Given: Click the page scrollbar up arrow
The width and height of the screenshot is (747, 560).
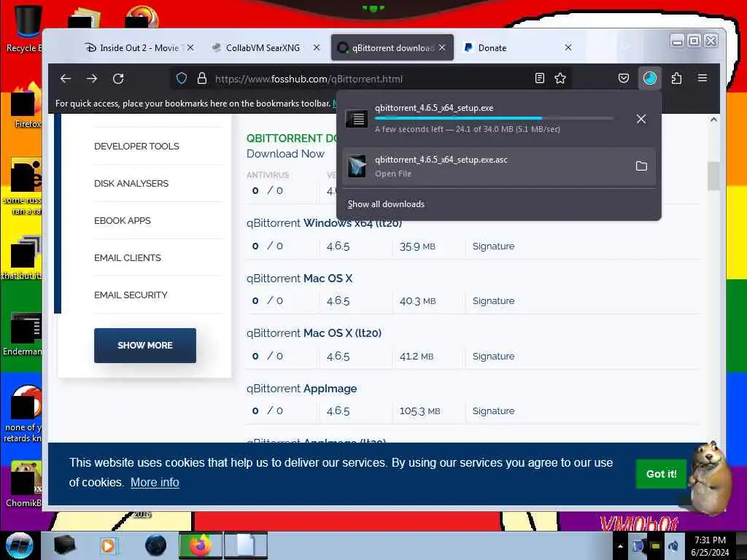Looking at the screenshot, I should coord(713,120).
